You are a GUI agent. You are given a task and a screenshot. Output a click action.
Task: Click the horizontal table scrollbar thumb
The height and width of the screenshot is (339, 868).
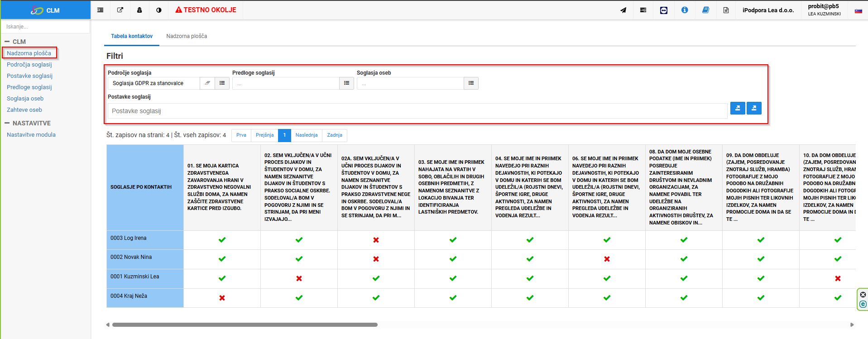pyautogui.click(x=245, y=325)
